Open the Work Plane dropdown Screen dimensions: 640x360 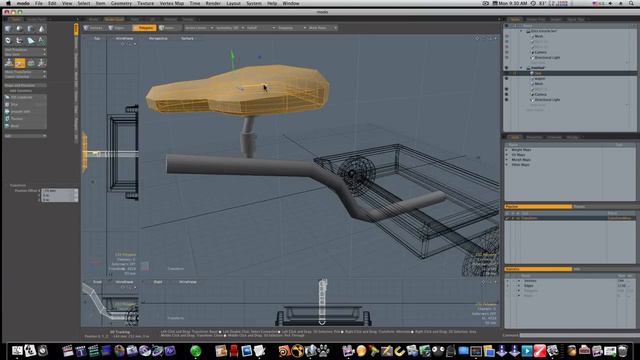pos(322,28)
